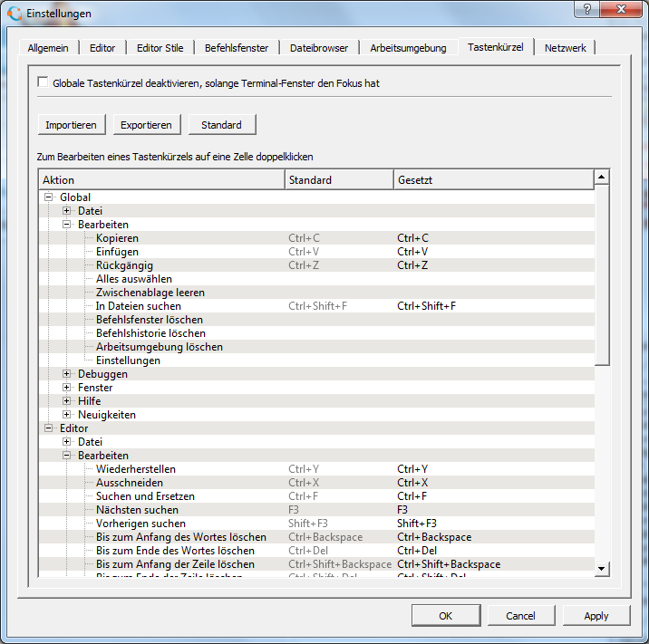Click the scrollbar down arrow in shortcut list
The width and height of the screenshot is (649, 644).
tap(601, 568)
